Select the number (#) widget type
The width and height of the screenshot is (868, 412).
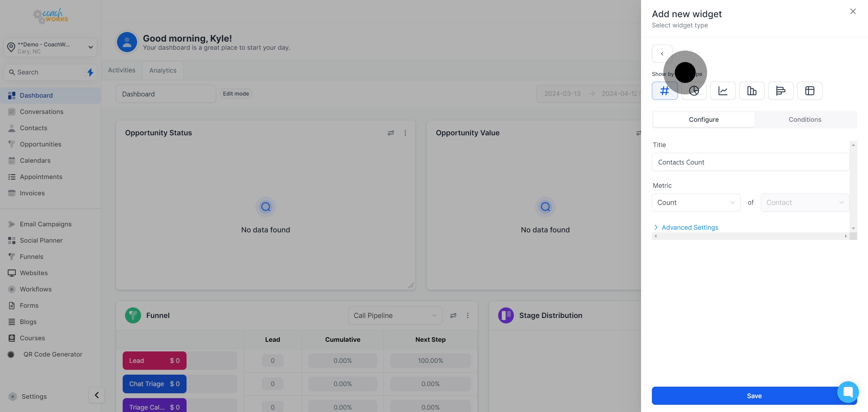click(x=665, y=91)
